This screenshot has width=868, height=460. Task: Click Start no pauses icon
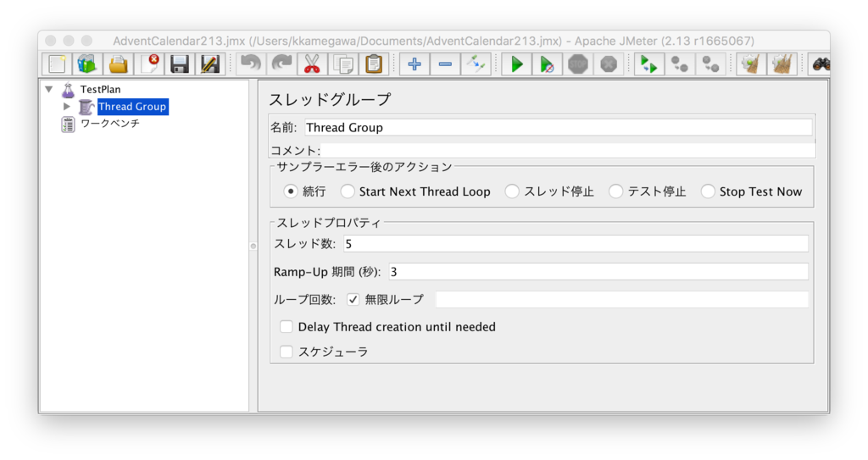pyautogui.click(x=547, y=64)
